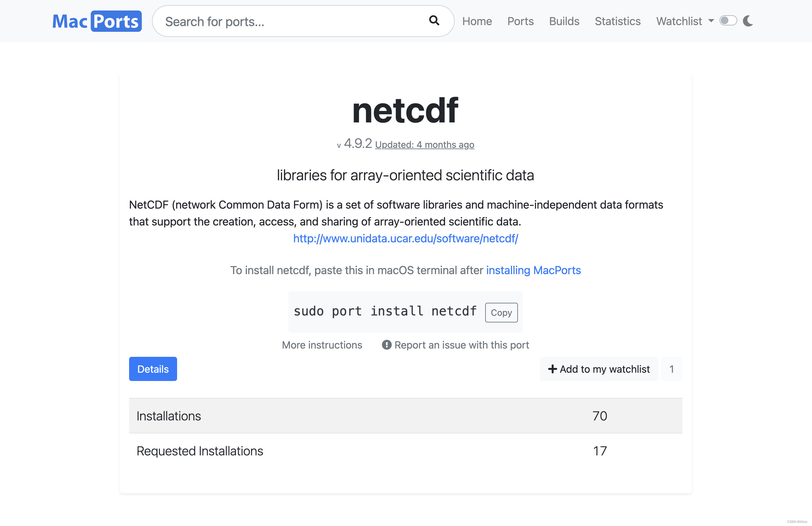812x526 pixels.
Task: Follow the installing MacPorts link
Action: (533, 270)
